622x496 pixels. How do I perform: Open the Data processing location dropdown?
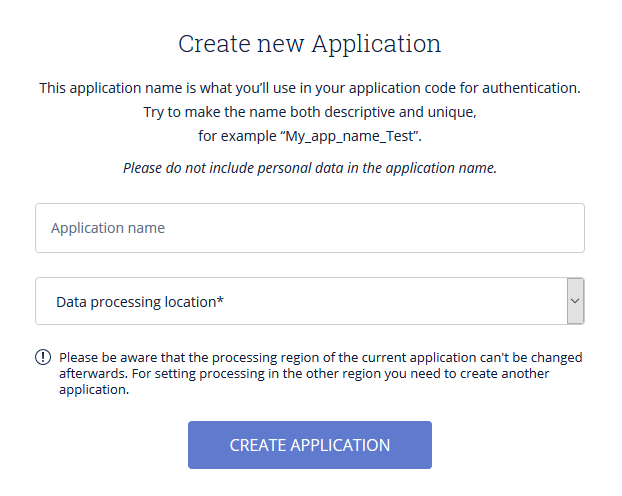[x=300, y=301]
